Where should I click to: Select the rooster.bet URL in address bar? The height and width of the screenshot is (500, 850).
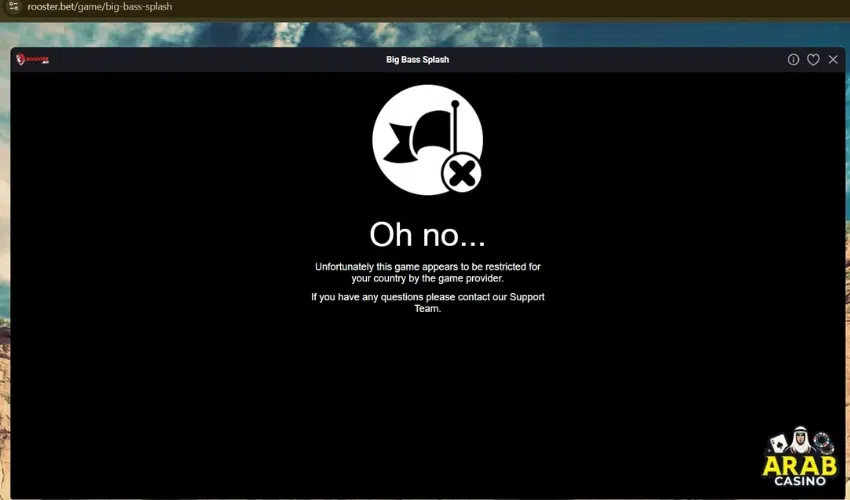tap(100, 7)
